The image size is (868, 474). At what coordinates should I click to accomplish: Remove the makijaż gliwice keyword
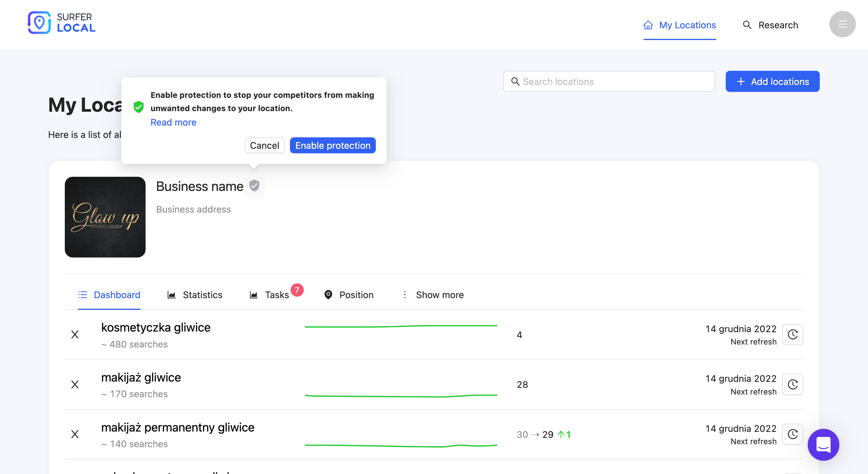(x=75, y=384)
